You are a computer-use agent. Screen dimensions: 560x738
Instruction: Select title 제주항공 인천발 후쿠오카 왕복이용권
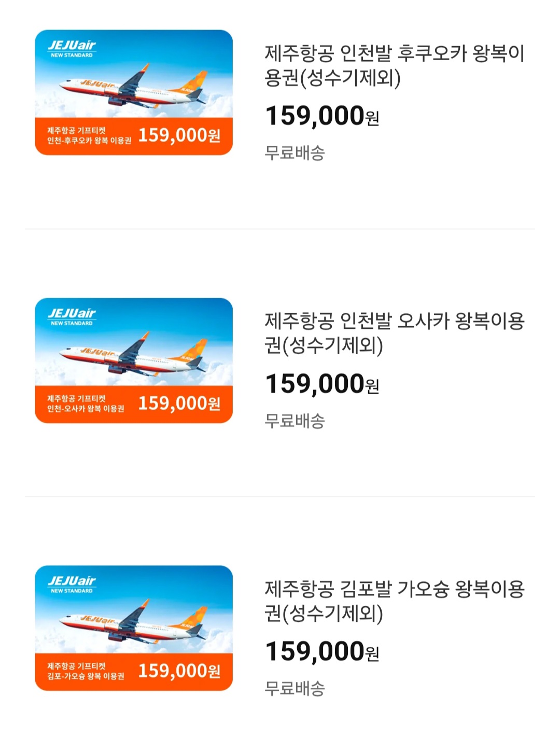click(395, 65)
